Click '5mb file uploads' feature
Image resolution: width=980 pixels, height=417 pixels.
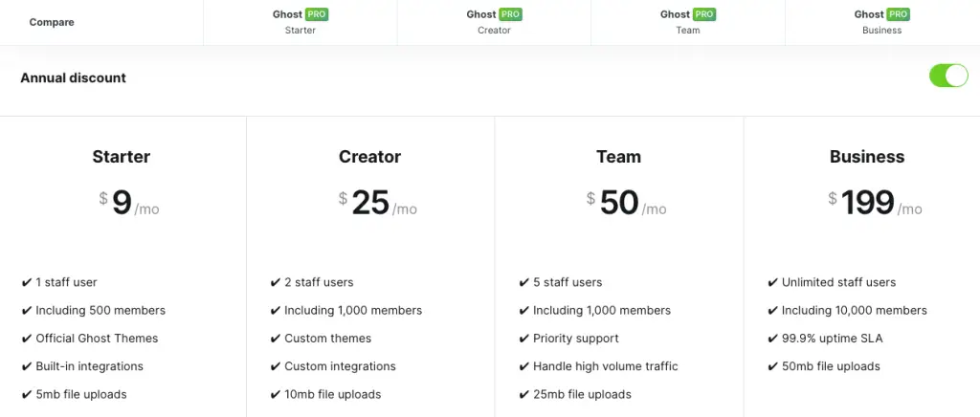point(81,395)
